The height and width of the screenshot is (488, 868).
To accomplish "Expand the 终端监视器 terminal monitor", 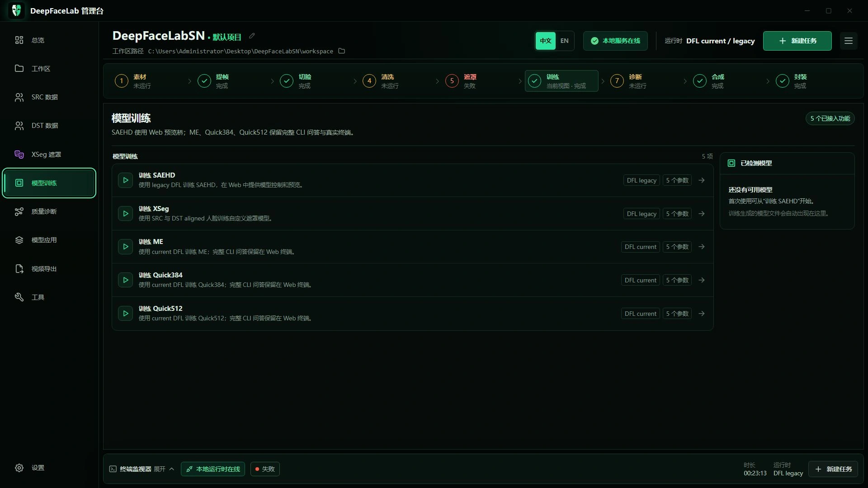I will click(142, 469).
